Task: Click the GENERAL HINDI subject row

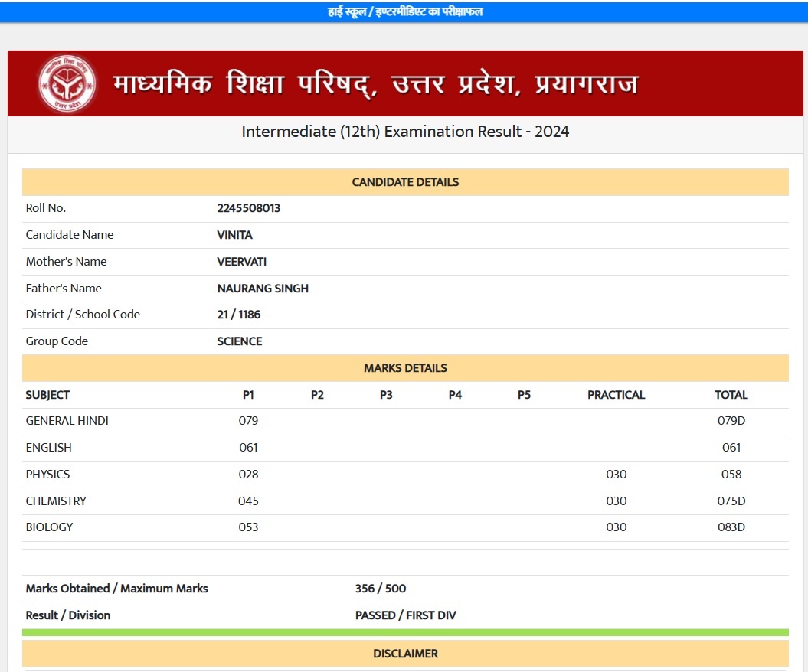Action: pos(405,421)
